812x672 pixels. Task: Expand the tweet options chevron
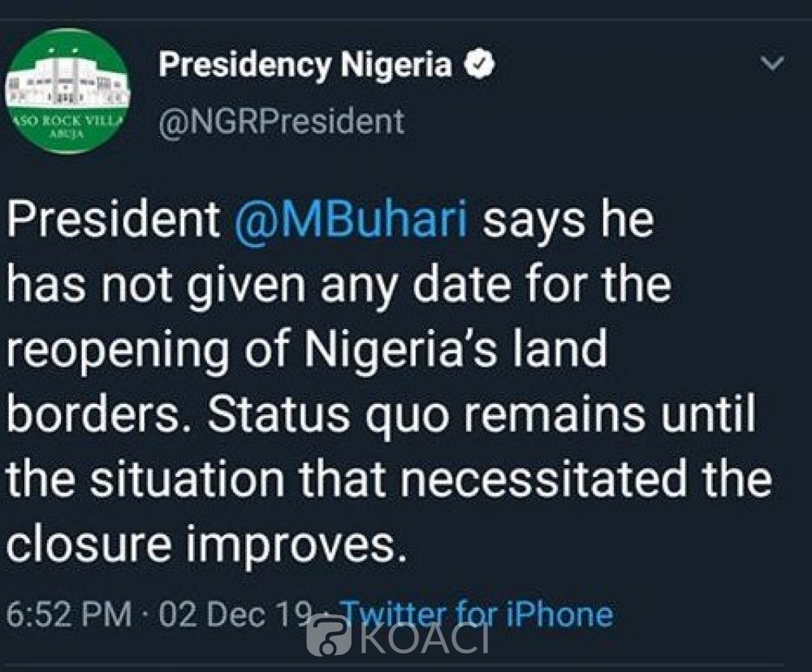pyautogui.click(x=774, y=64)
